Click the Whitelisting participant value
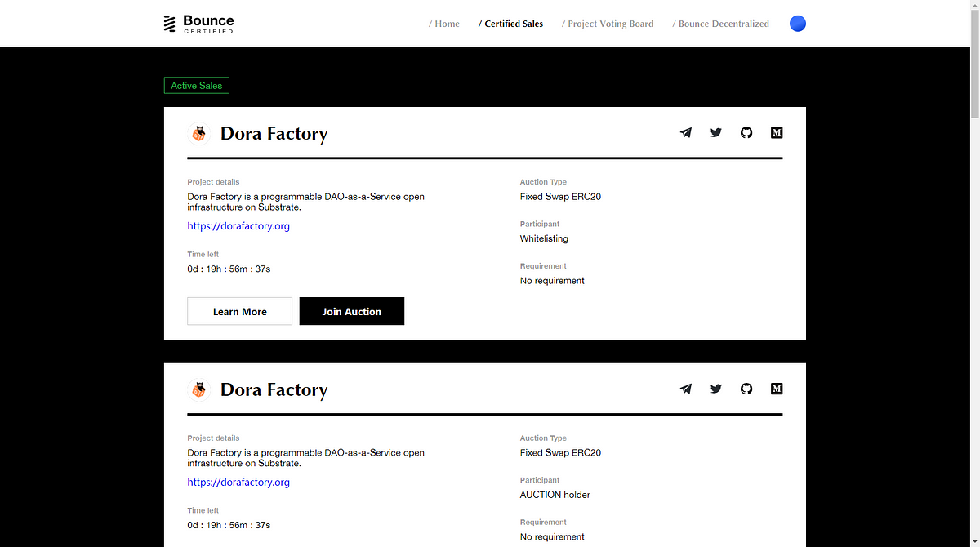The image size is (980, 547). (544, 238)
